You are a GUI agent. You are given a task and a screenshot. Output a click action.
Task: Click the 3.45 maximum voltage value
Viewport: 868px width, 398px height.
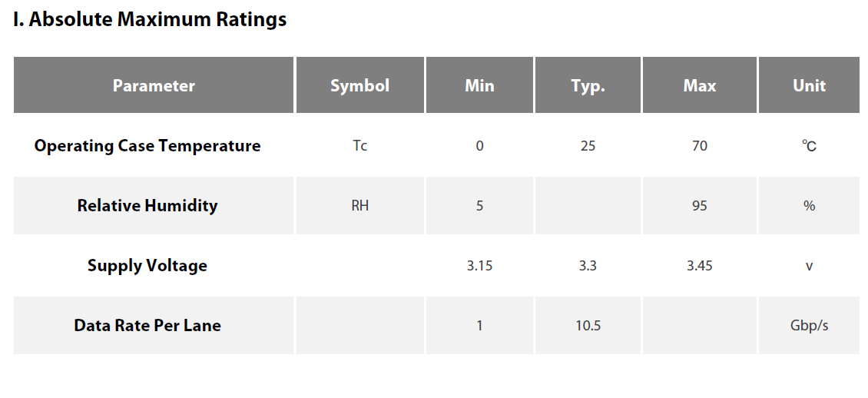(x=700, y=266)
